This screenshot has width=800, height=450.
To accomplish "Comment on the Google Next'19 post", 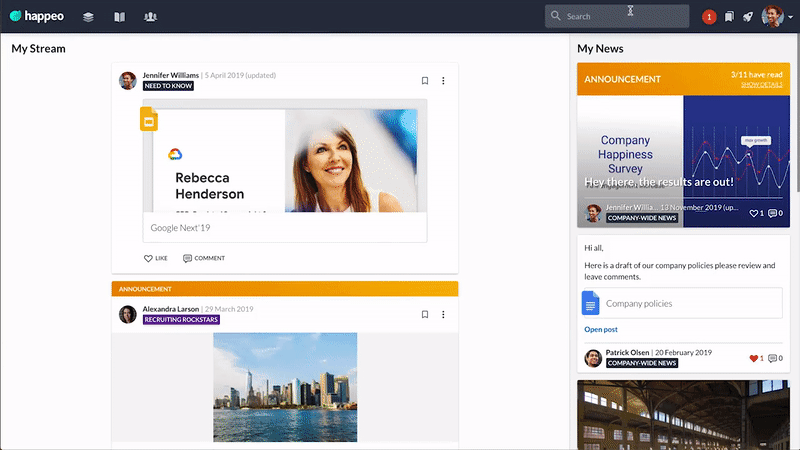I will click(204, 258).
